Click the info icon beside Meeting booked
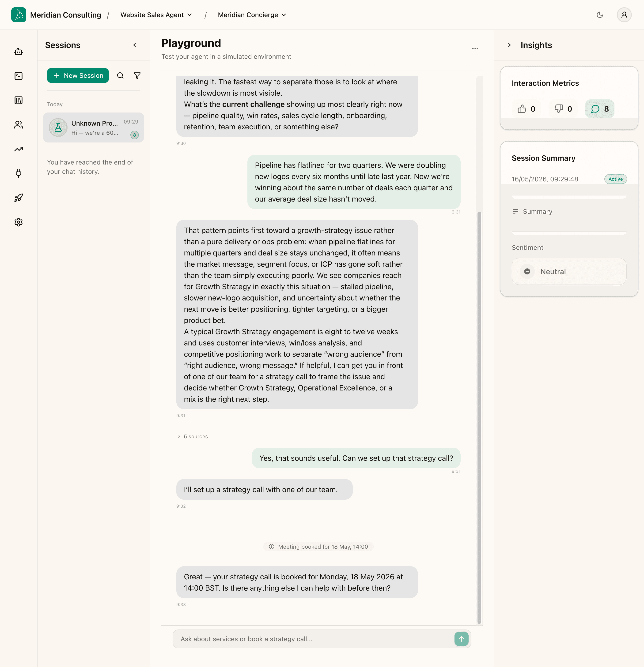The height and width of the screenshot is (667, 644). click(x=271, y=547)
